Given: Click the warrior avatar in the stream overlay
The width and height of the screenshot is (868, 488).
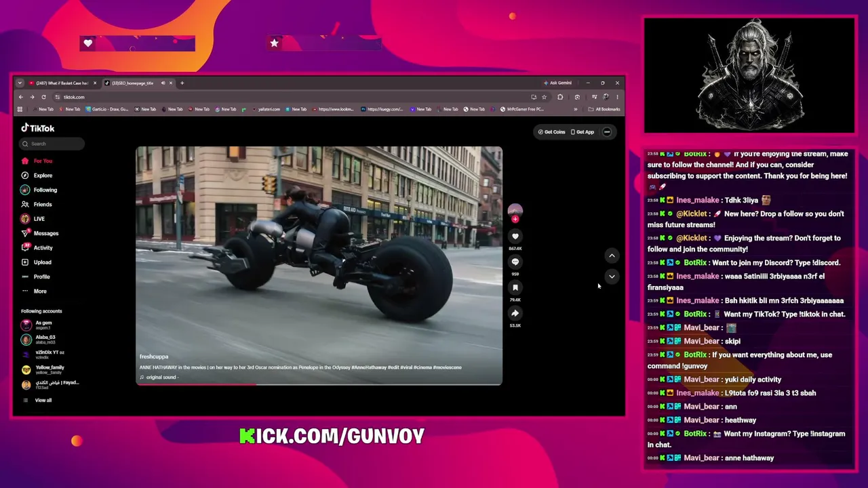Looking at the screenshot, I should coord(749,75).
